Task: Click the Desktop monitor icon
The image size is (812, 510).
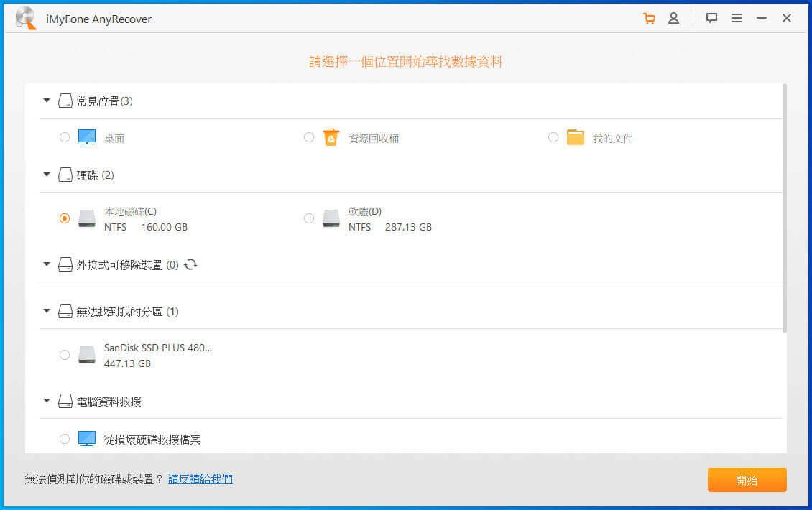Action: 86,137
